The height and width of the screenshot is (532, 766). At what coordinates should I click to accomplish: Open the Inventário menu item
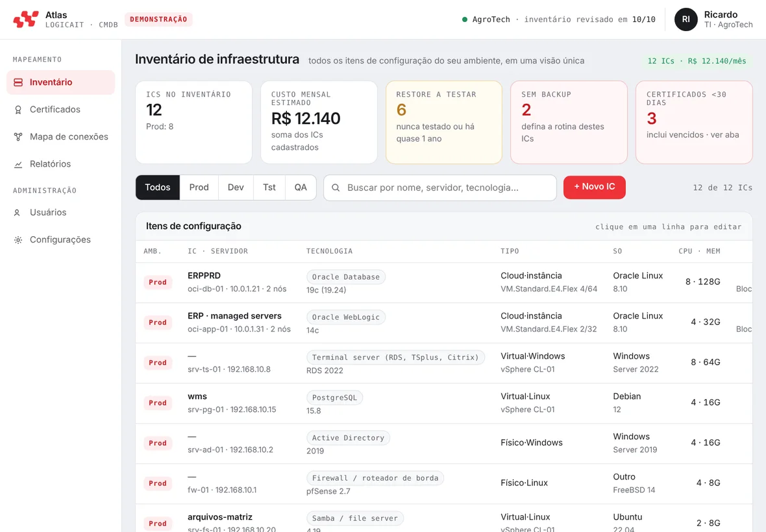[60, 82]
